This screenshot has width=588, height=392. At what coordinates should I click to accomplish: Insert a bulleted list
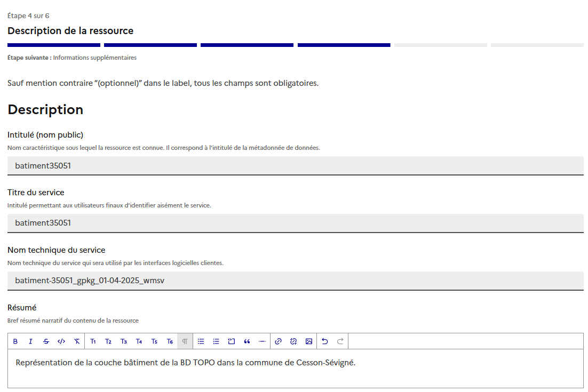click(x=201, y=341)
